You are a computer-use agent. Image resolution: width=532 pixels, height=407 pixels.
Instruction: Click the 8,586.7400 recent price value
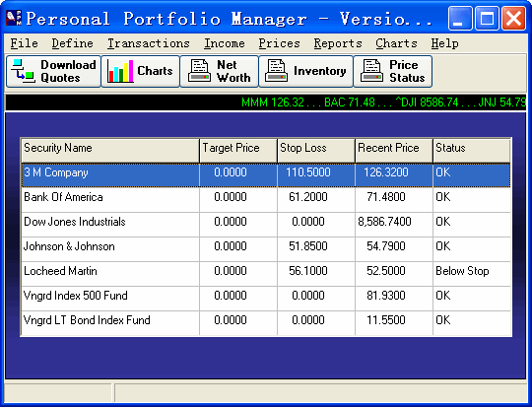tap(384, 222)
